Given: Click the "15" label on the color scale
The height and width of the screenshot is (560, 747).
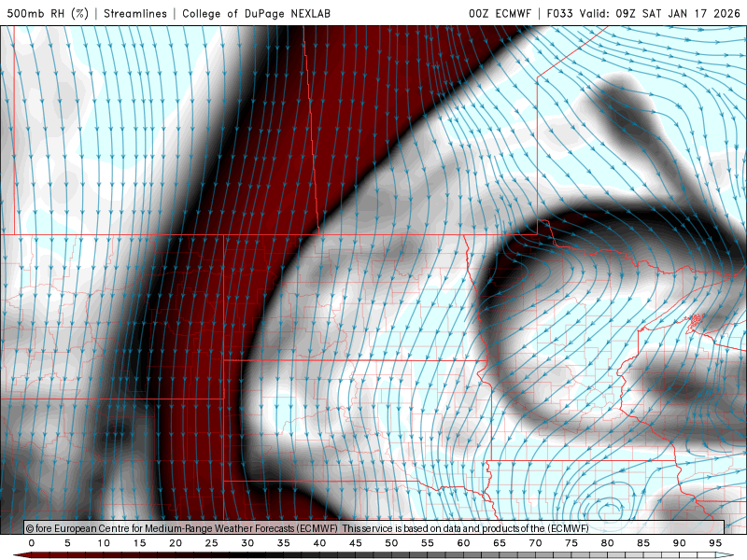Looking at the screenshot, I should pyautogui.click(x=139, y=543).
